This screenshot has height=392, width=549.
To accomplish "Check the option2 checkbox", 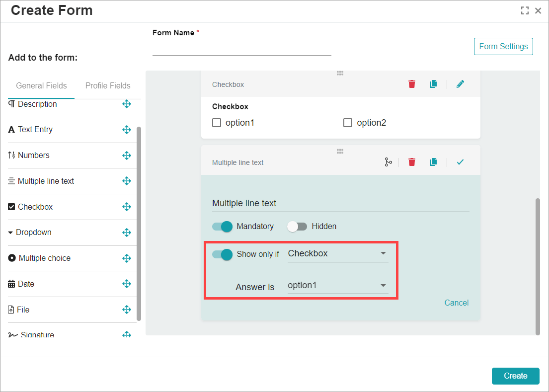I will (348, 123).
